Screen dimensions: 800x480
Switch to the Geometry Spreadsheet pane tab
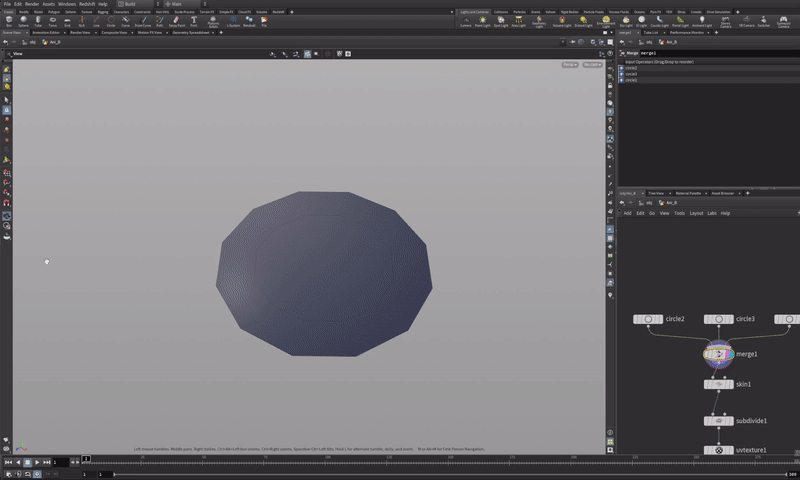pos(191,32)
